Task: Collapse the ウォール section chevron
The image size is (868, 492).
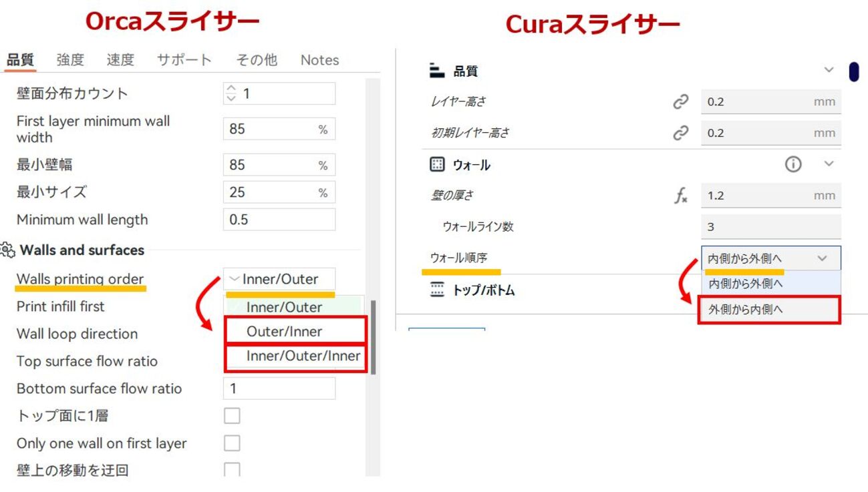Action: click(829, 164)
